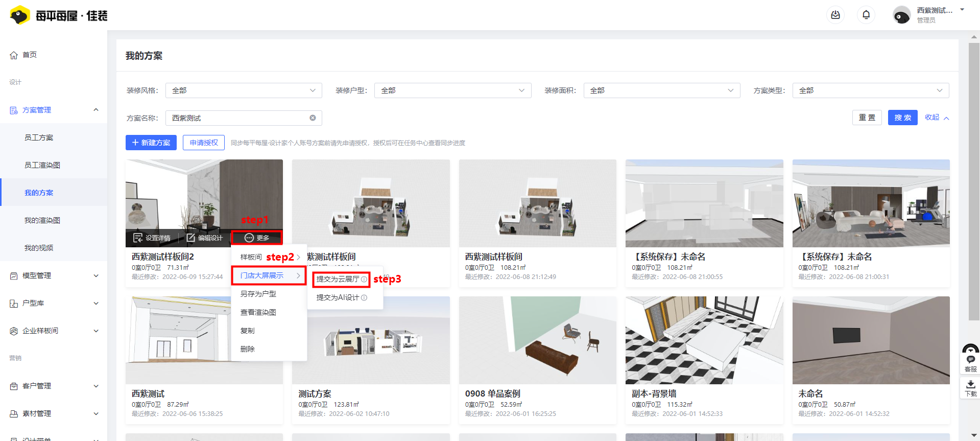Open thumbnail of plan modified 21:00:55
This screenshot has height=441, width=980.
[x=704, y=203]
